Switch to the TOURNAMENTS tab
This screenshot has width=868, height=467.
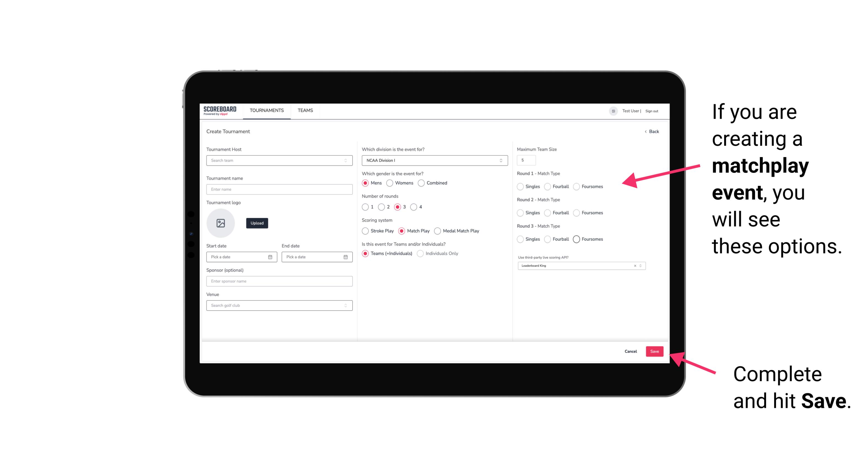(x=267, y=110)
